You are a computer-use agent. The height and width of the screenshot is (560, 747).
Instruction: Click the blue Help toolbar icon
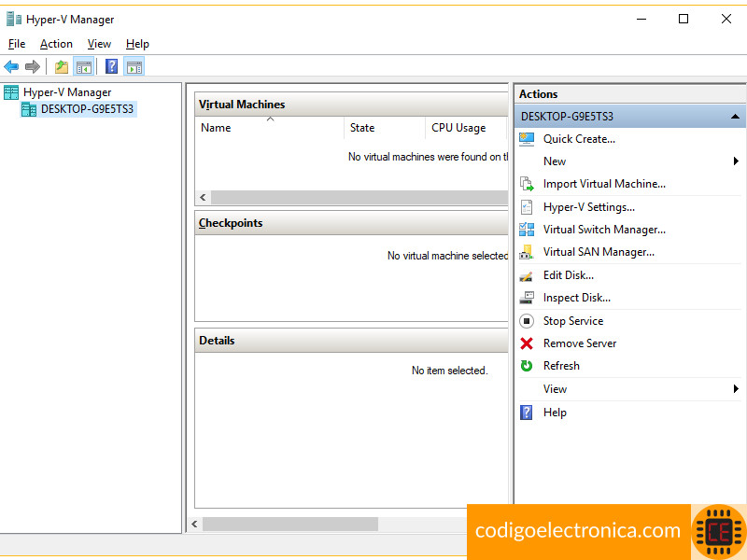(x=111, y=66)
